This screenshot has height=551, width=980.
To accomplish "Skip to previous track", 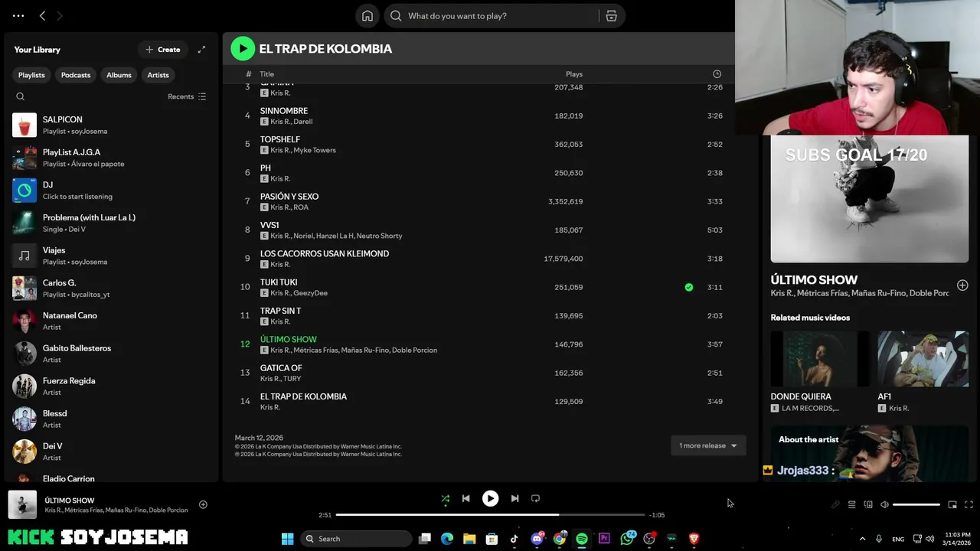I will tap(465, 499).
